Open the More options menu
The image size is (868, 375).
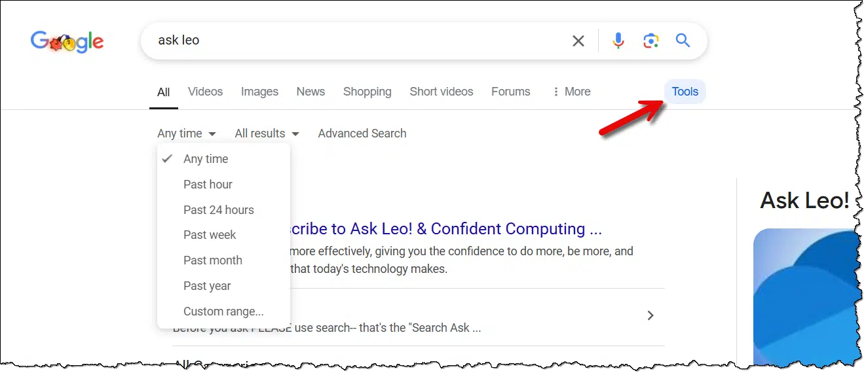click(x=571, y=92)
